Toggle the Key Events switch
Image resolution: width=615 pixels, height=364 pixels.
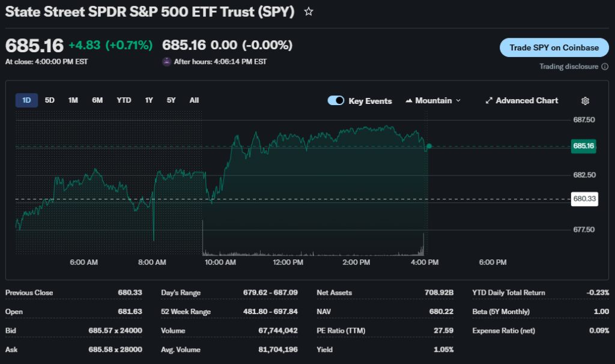336,101
